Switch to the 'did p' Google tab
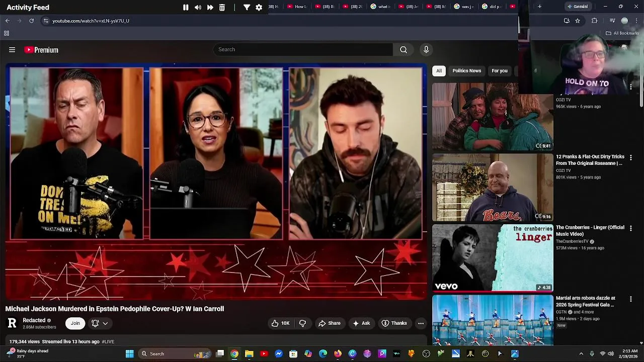The height and width of the screenshot is (362, 644). pos(492,7)
